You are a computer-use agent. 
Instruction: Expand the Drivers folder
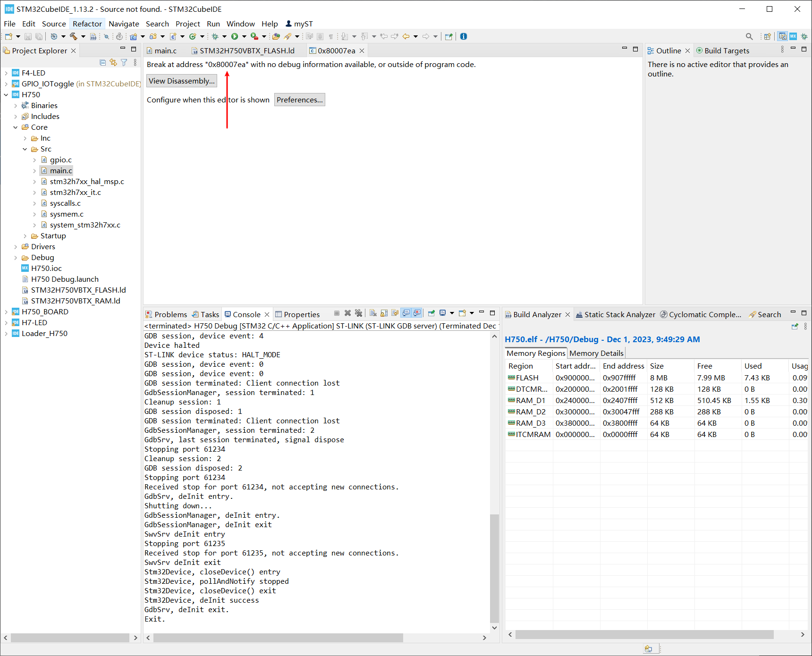point(16,246)
